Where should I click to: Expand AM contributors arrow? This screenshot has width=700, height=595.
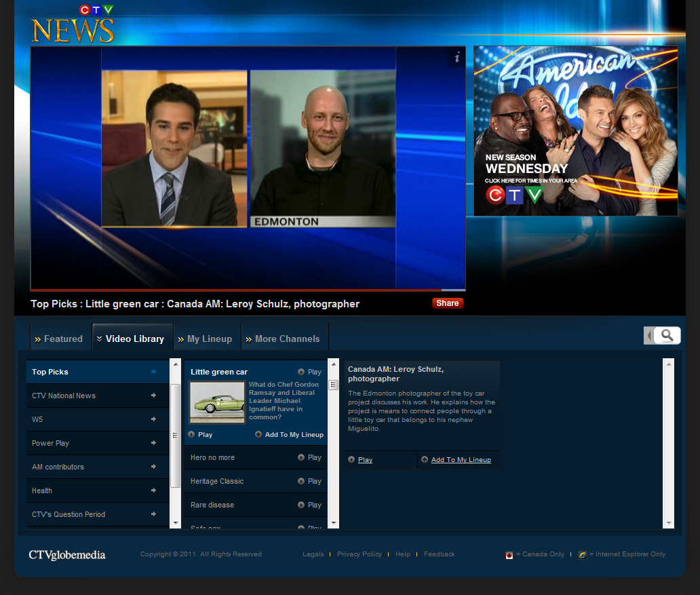tap(153, 466)
